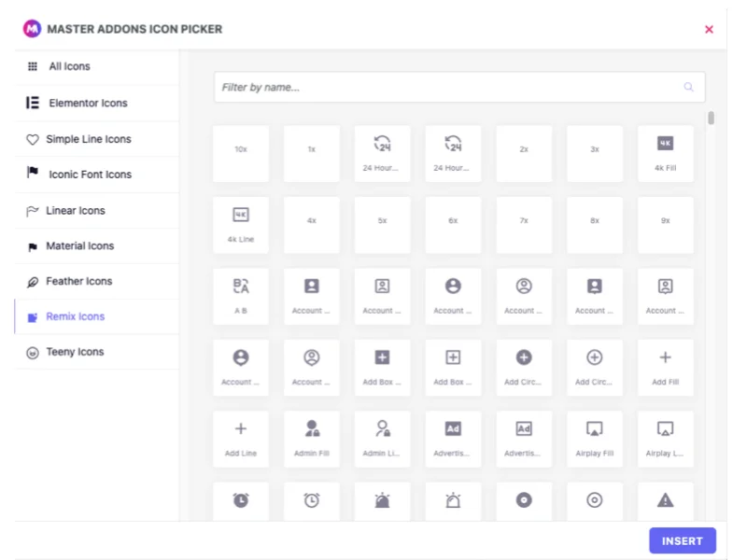747x560 pixels.
Task: Choose the Add Fill plus icon
Action: (665, 368)
